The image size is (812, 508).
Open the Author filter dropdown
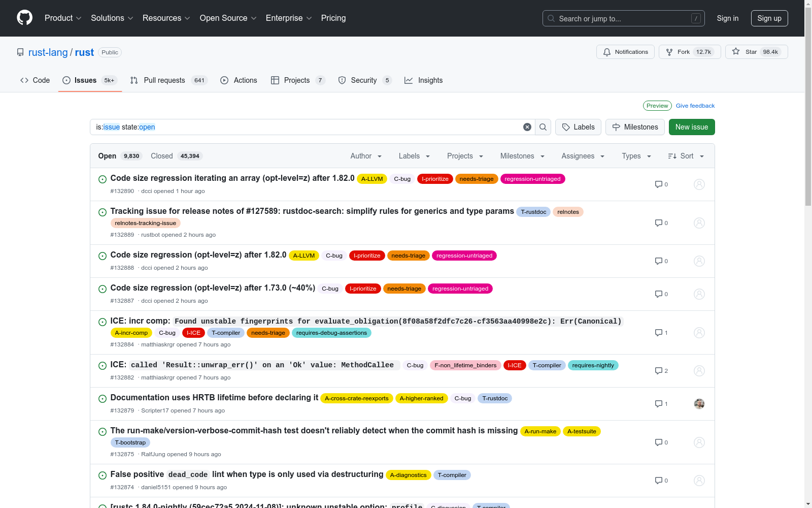point(366,156)
